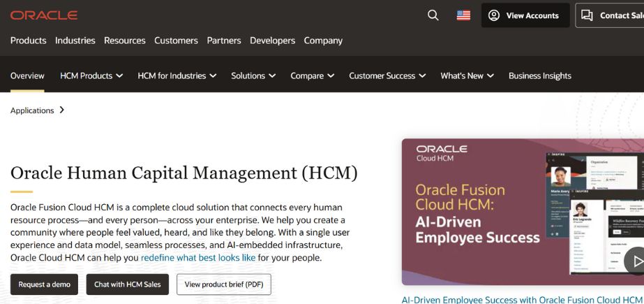Open the Resources menu
Viewport: 644px width, 304px height.
[x=124, y=41]
